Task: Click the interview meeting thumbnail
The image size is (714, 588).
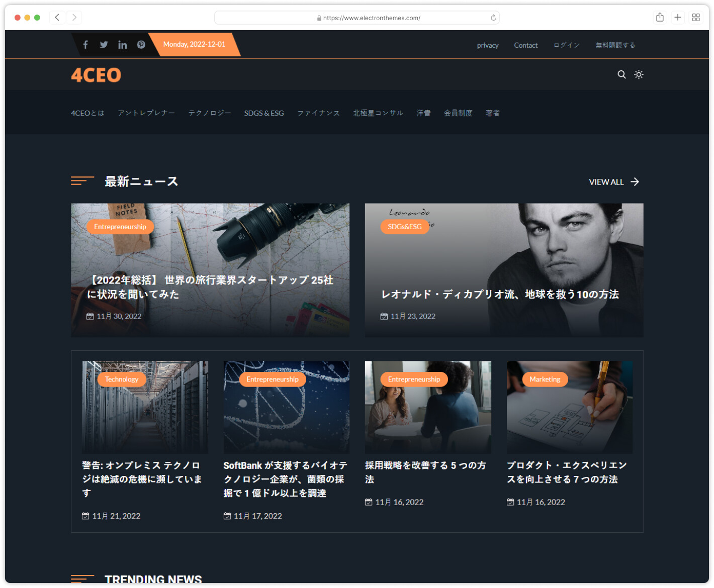Action: (428, 407)
